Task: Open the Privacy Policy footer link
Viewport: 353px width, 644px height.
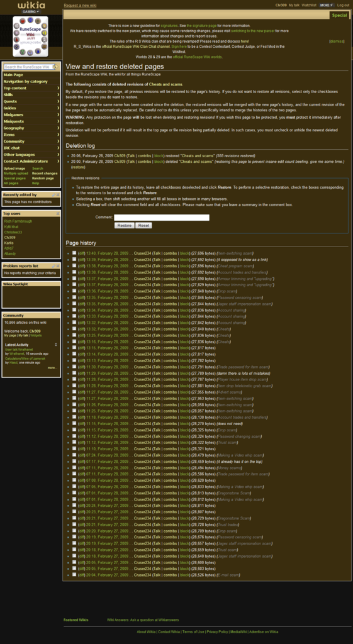Action: (x=217, y=631)
